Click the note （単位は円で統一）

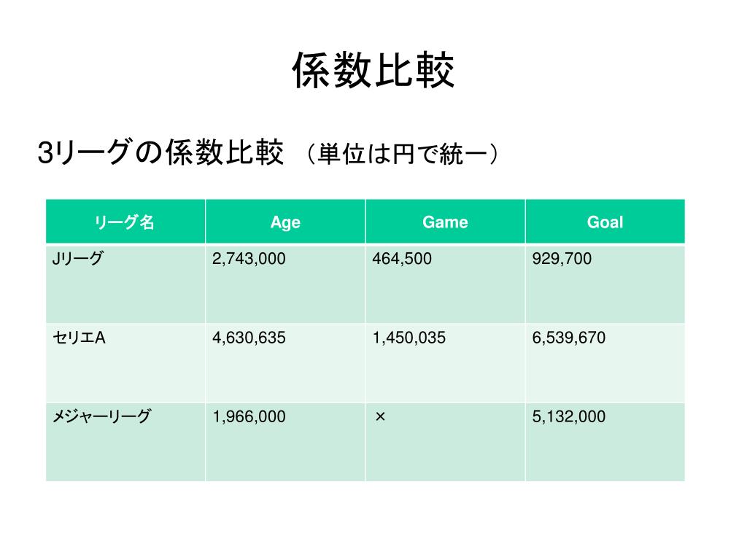[x=400, y=153]
